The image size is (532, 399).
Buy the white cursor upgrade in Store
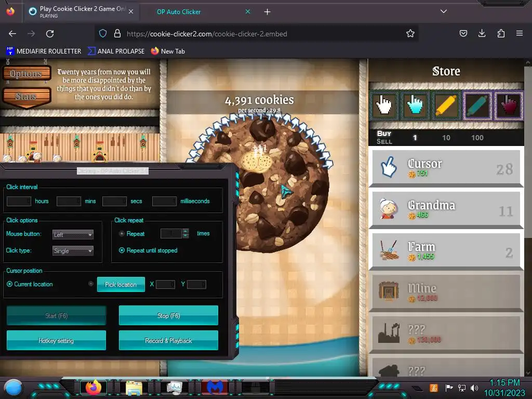pyautogui.click(x=384, y=105)
